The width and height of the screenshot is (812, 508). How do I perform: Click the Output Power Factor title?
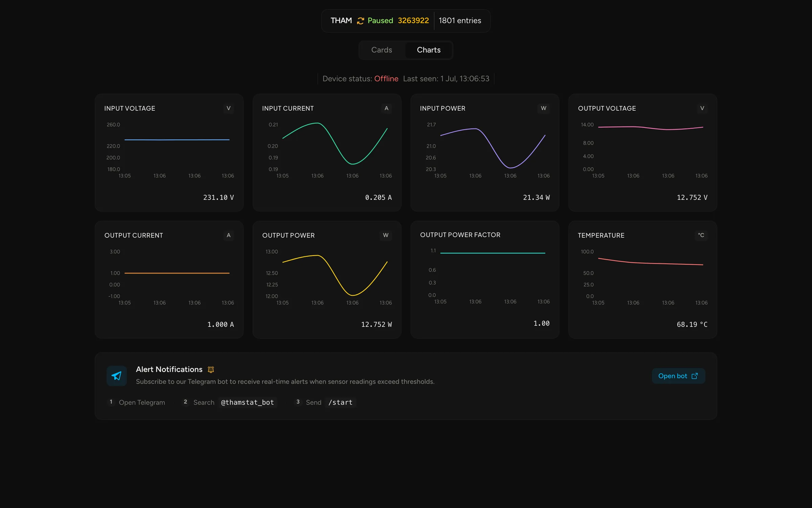click(x=460, y=235)
